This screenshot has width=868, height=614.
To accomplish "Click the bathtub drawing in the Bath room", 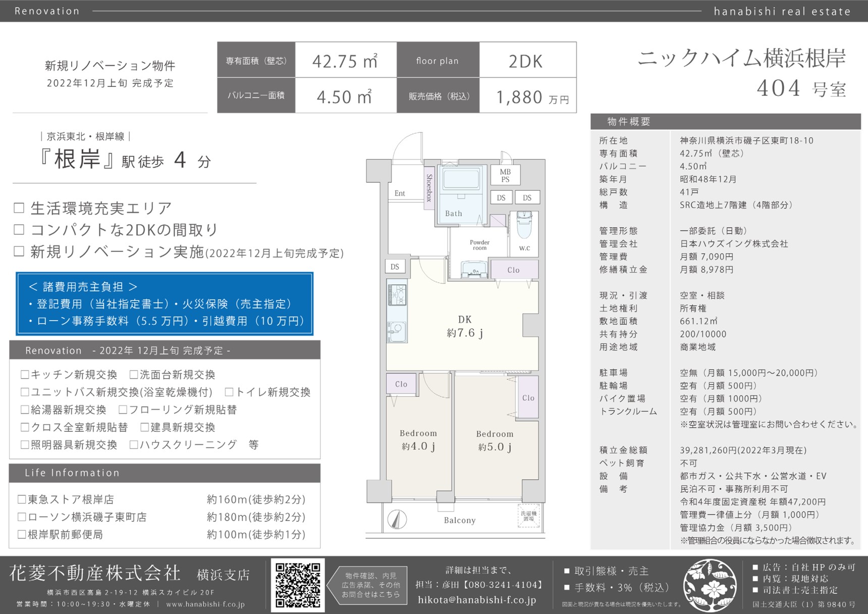I will (x=461, y=179).
